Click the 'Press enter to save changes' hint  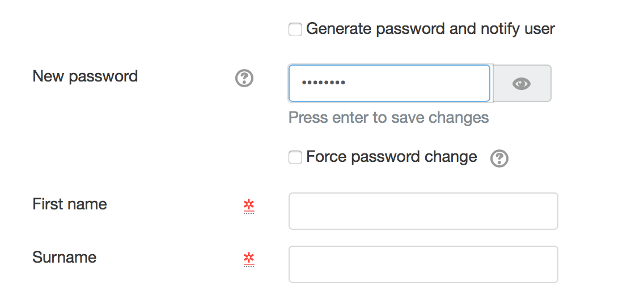coord(388,118)
